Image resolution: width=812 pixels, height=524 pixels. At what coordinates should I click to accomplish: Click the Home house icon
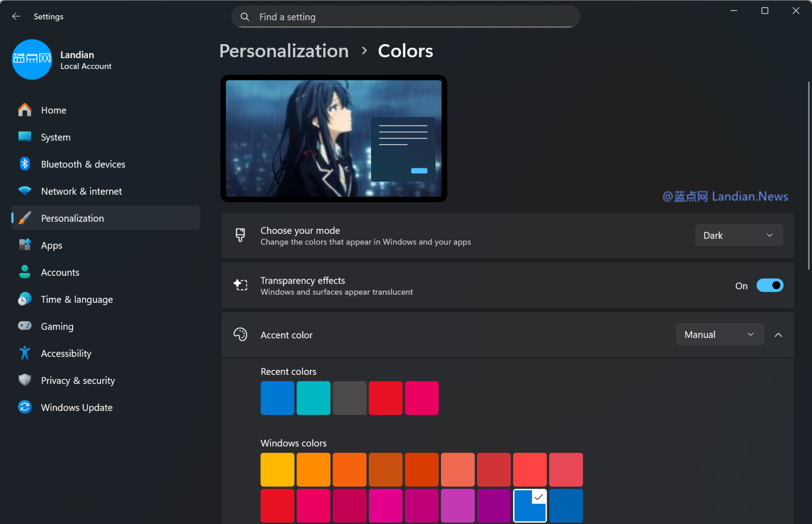pos(24,110)
